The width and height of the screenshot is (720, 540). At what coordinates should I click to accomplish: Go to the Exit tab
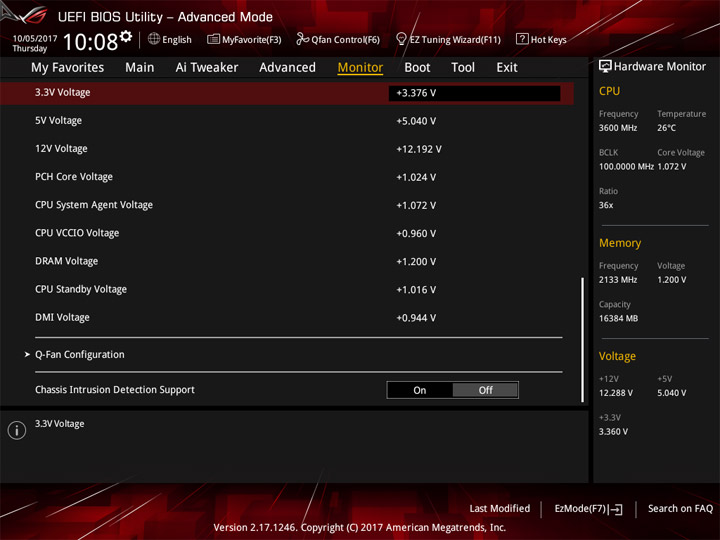coord(507,68)
